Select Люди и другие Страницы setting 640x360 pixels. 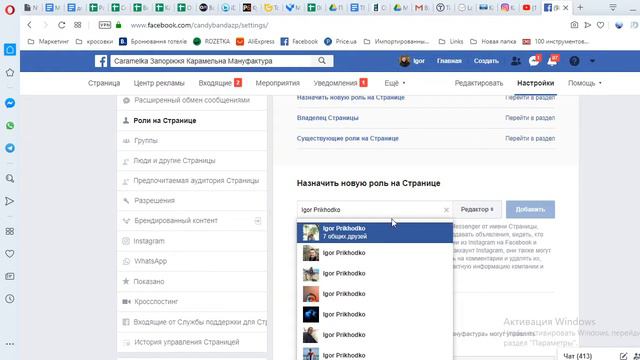click(192, 160)
